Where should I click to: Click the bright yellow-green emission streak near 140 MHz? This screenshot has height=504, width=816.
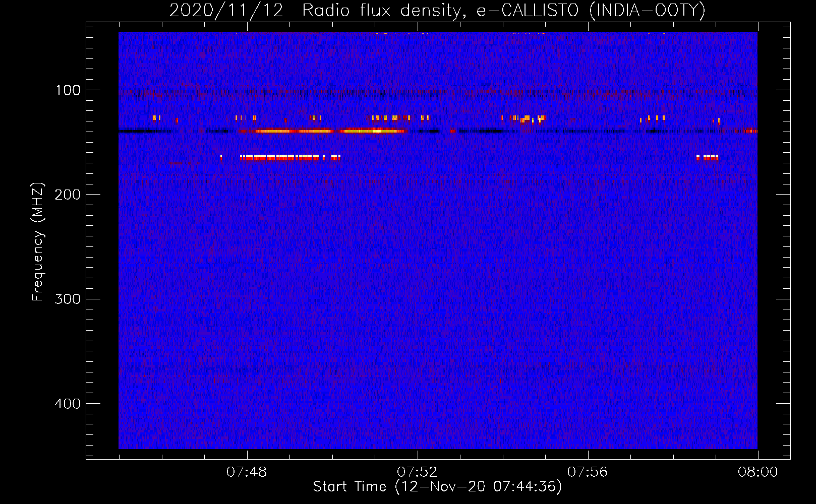[323, 131]
